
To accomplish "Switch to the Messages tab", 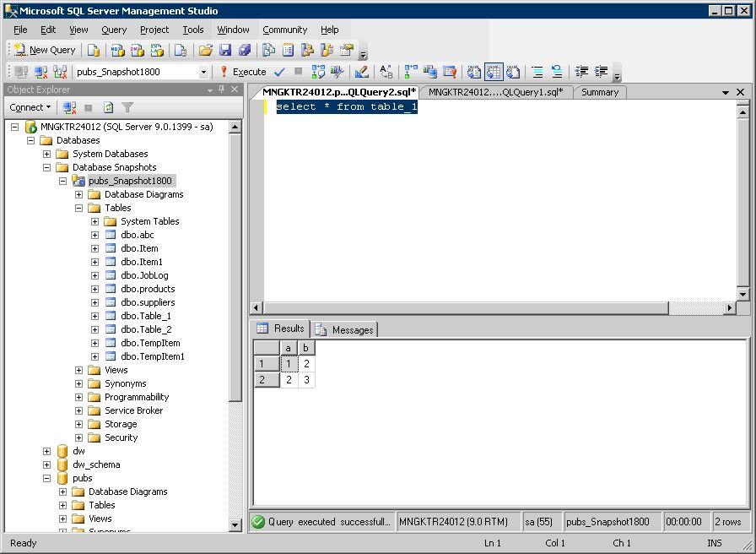I will pyautogui.click(x=353, y=330).
